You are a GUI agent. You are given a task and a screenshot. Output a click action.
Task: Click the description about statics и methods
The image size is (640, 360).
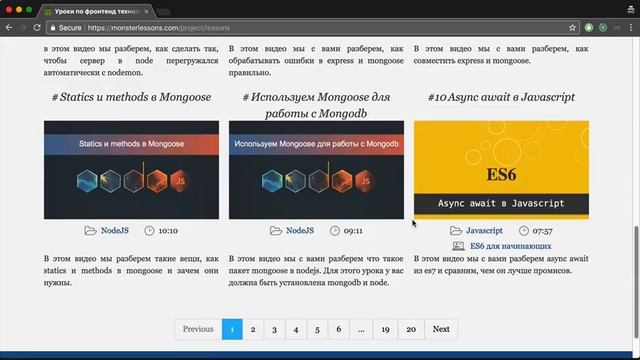coord(131,271)
